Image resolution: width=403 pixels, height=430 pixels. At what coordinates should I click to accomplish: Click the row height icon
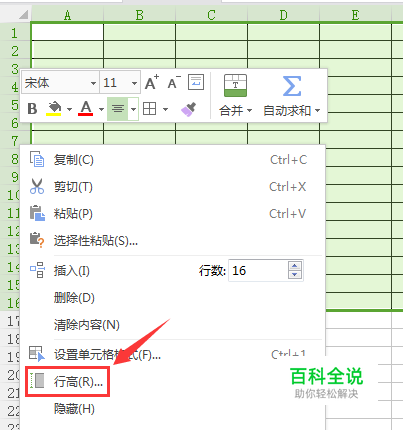pyautogui.click(x=37, y=381)
